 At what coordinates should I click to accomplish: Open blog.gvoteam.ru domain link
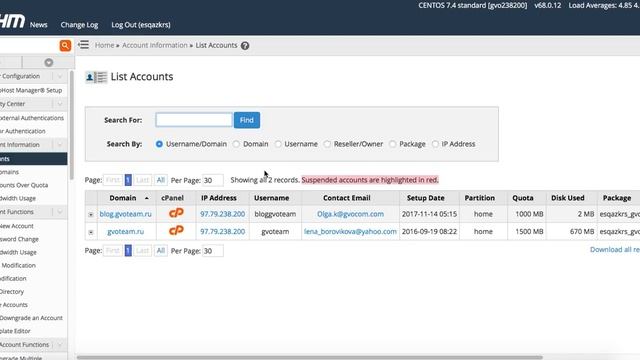click(x=125, y=214)
